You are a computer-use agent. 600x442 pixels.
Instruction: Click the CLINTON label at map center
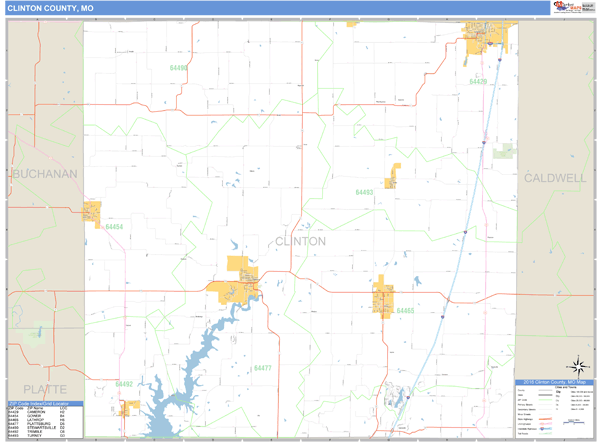(x=300, y=241)
